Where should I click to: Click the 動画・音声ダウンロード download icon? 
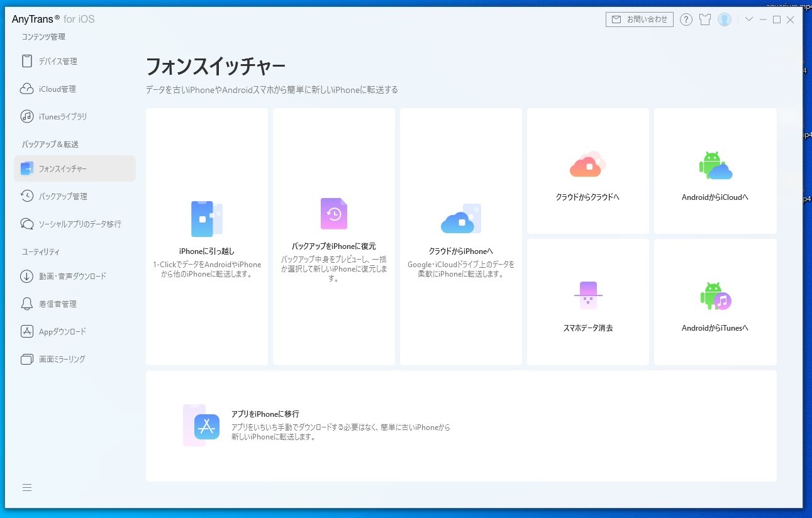click(x=26, y=276)
